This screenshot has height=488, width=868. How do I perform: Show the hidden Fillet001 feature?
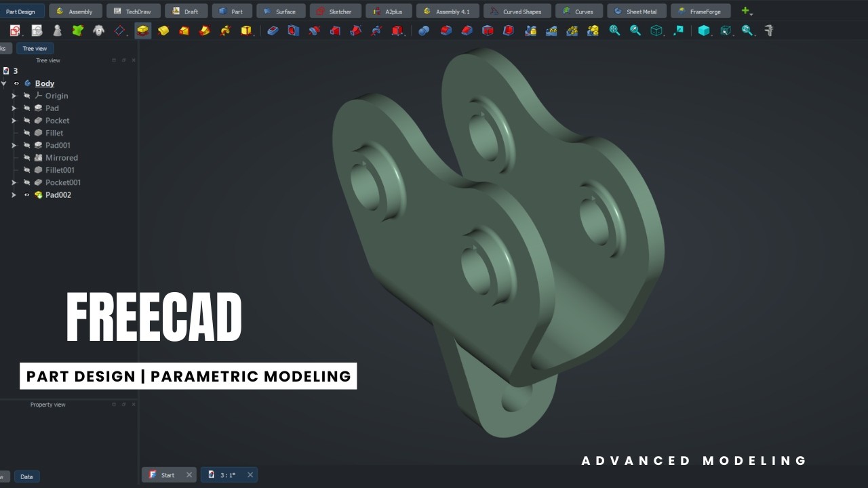27,170
